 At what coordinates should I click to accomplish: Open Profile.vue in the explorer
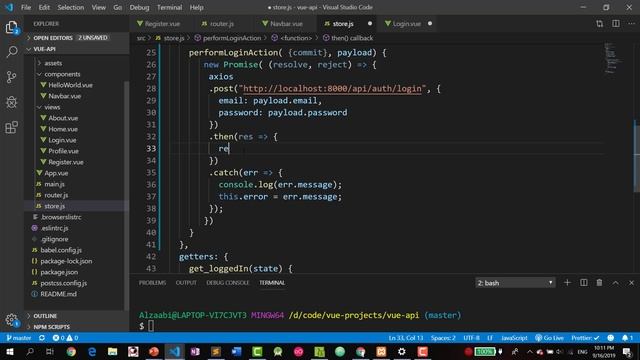click(x=63, y=151)
